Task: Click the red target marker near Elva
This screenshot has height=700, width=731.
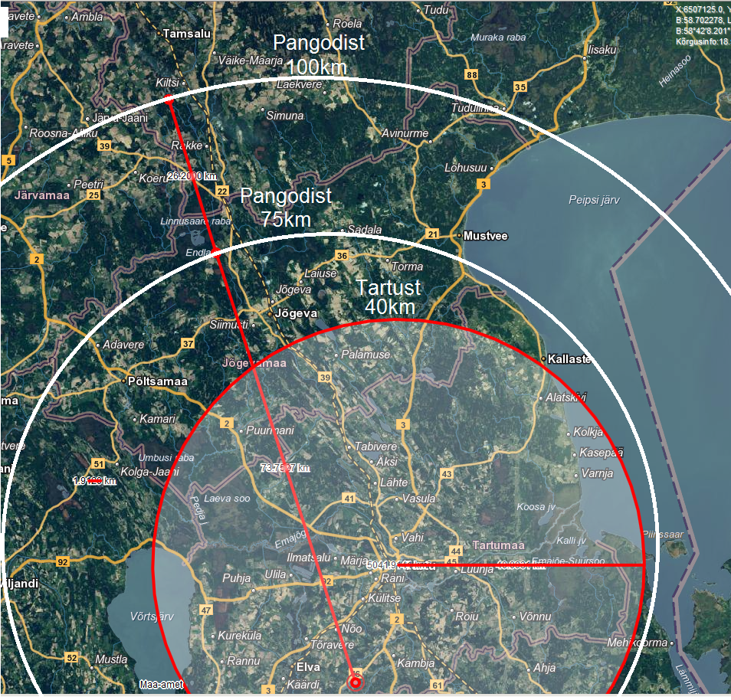Action: point(355,682)
